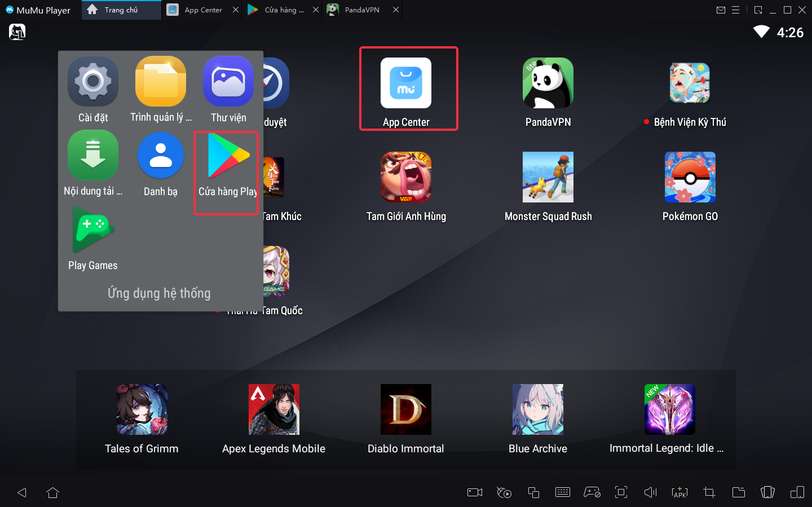Click the screen recording camera icon
812x507 pixels.
coord(475,492)
